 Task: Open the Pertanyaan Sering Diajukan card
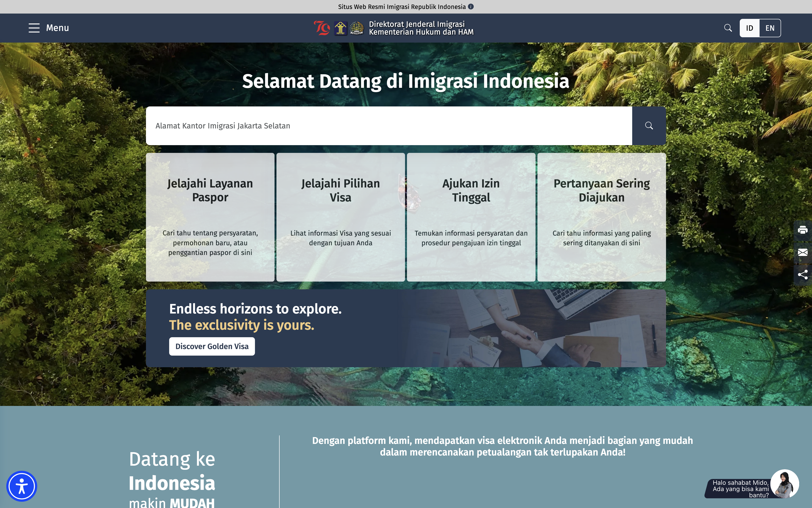coord(602,217)
